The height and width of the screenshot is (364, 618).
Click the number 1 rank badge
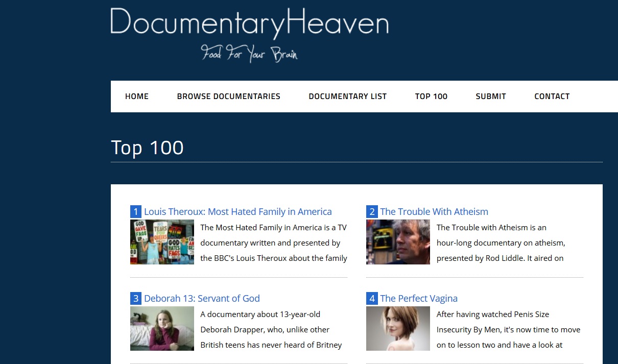point(136,212)
